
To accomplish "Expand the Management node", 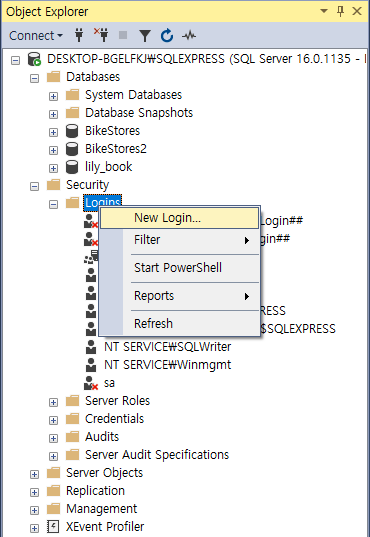I will pos(34,510).
